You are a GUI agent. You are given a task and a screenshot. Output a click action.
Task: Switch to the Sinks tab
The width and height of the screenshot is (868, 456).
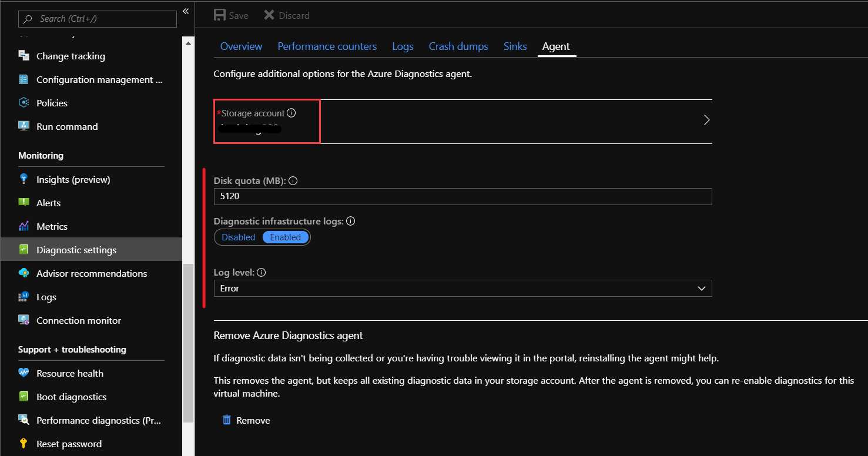[x=515, y=46]
